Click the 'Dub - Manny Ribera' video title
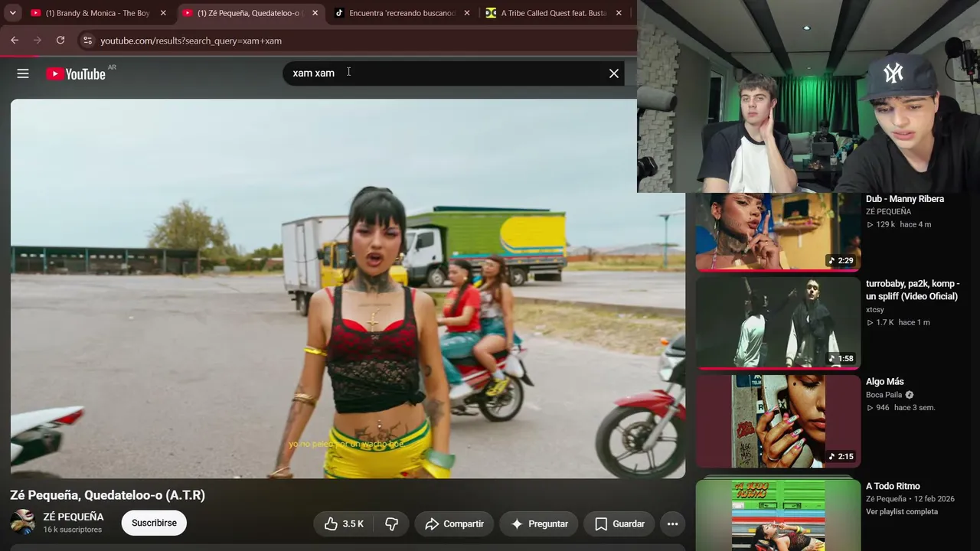 [x=905, y=199]
